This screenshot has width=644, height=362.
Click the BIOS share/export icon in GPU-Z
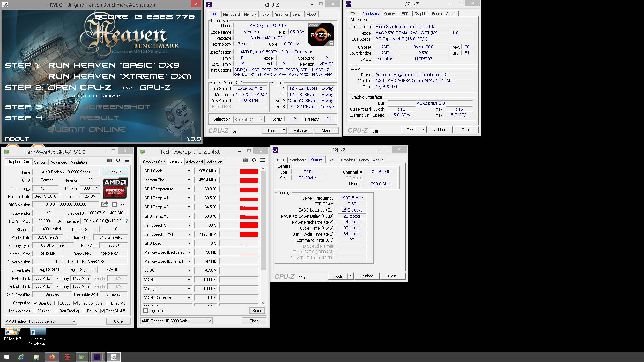tap(105, 204)
